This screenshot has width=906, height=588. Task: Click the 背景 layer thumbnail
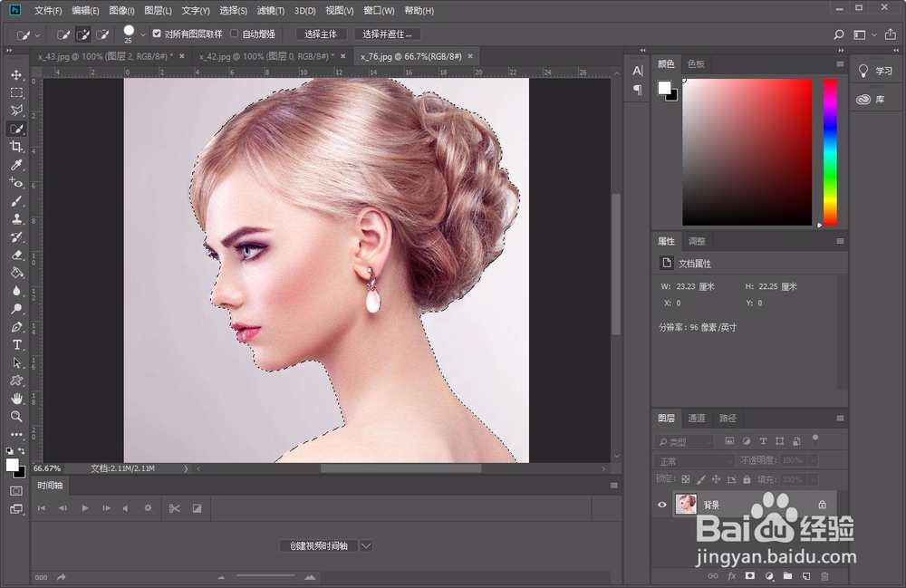(x=686, y=505)
